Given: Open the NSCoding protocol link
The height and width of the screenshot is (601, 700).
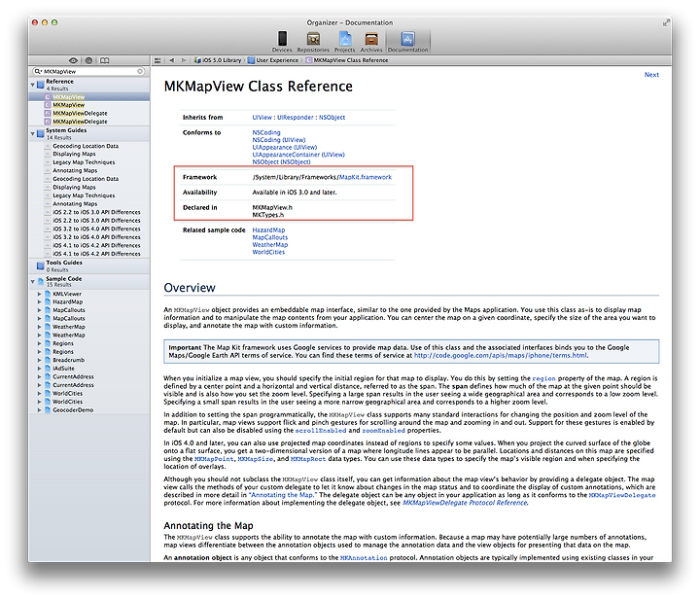Looking at the screenshot, I should pos(266,132).
